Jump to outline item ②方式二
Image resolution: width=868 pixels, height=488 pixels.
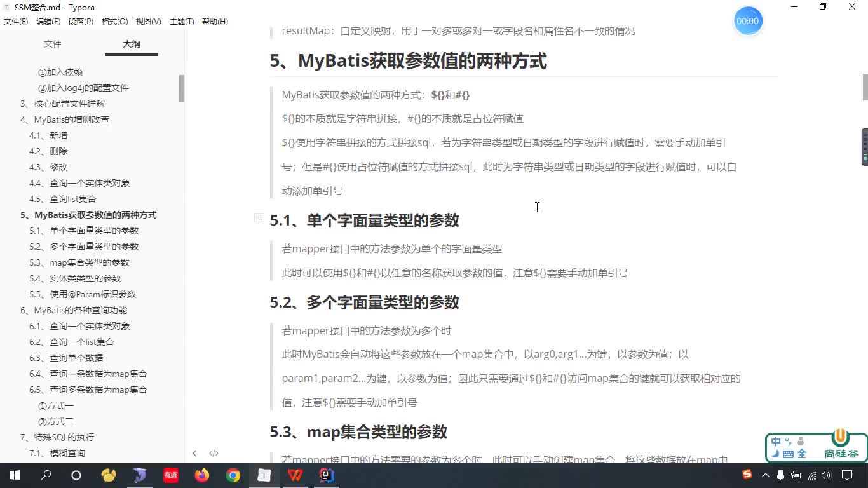click(x=56, y=421)
